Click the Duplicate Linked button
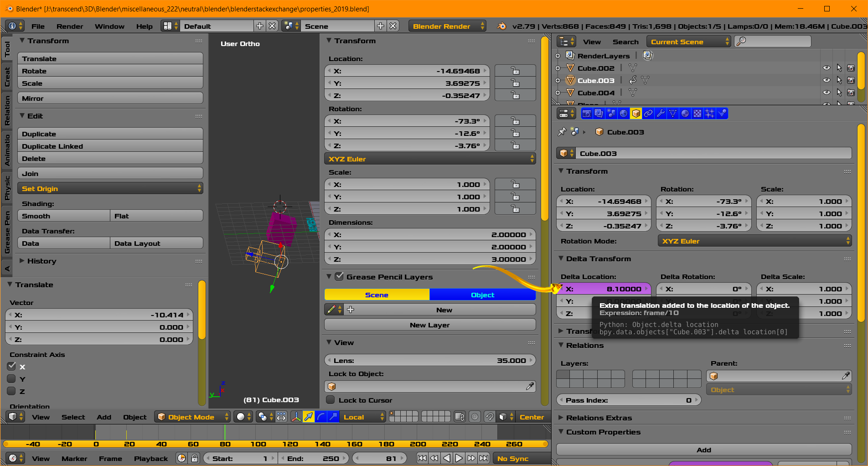Screen dimensions: 868x466 coord(110,146)
